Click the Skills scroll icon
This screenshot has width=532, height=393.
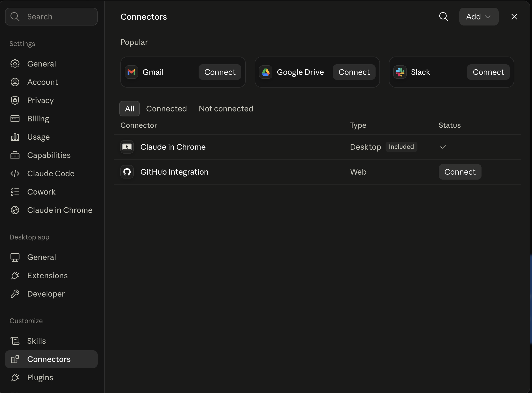point(15,341)
